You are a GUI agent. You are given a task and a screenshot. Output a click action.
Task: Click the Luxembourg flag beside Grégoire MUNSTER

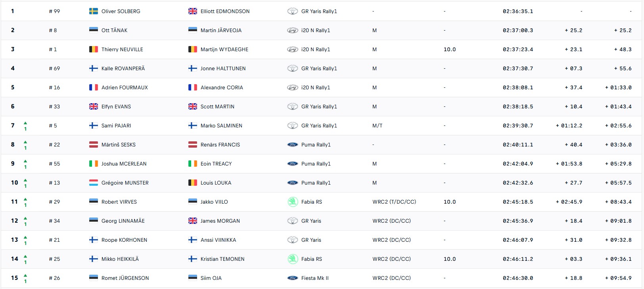pos(94,183)
